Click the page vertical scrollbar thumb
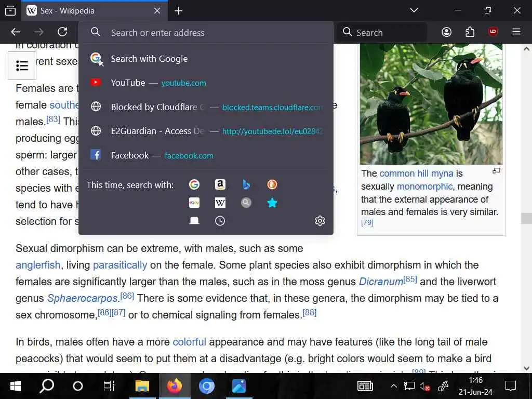The height and width of the screenshot is (399, 532). [x=526, y=218]
